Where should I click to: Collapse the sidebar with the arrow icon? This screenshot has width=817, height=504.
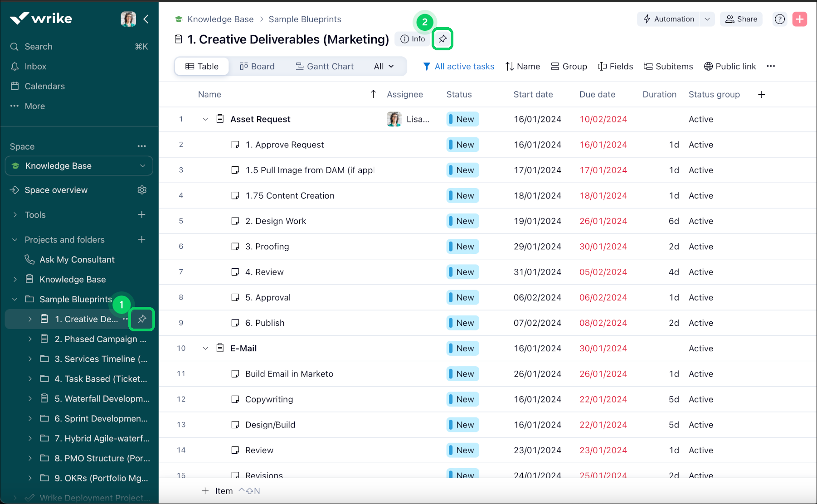pyautogui.click(x=146, y=19)
